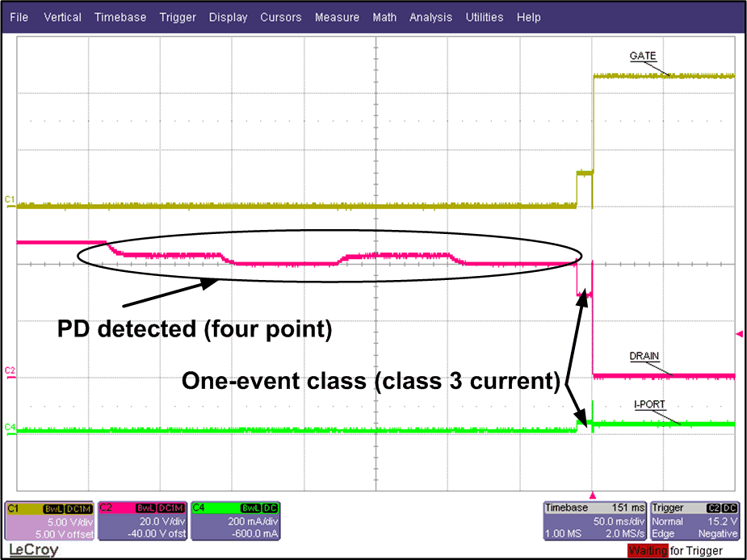
Task: Open the File menu
Action: coord(19,17)
